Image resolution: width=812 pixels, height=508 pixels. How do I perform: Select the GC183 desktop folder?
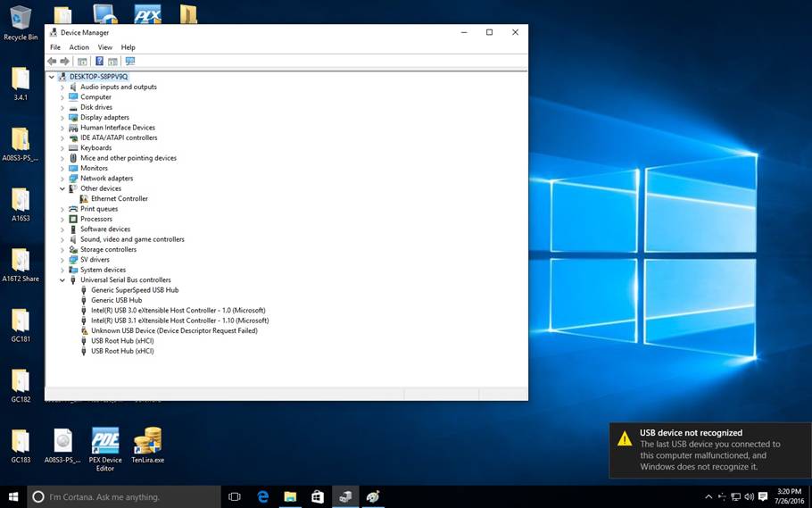[21, 446]
